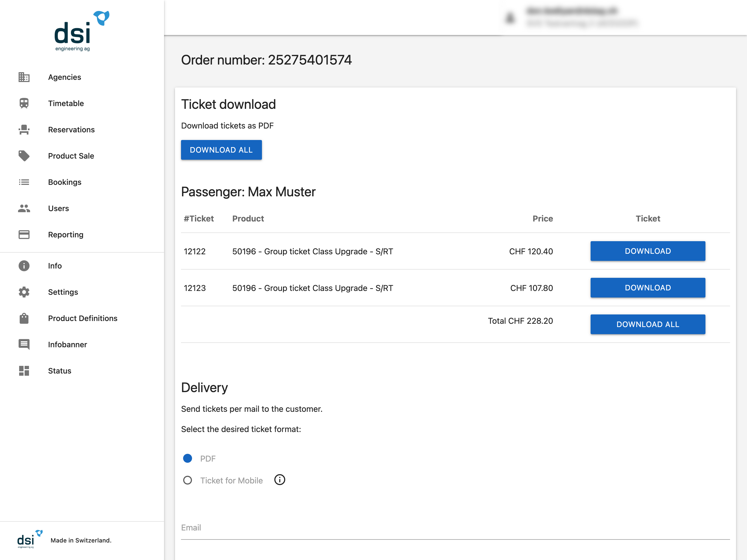The image size is (747, 560).
Task: Click the Status dashboard icon
Action: 24,371
